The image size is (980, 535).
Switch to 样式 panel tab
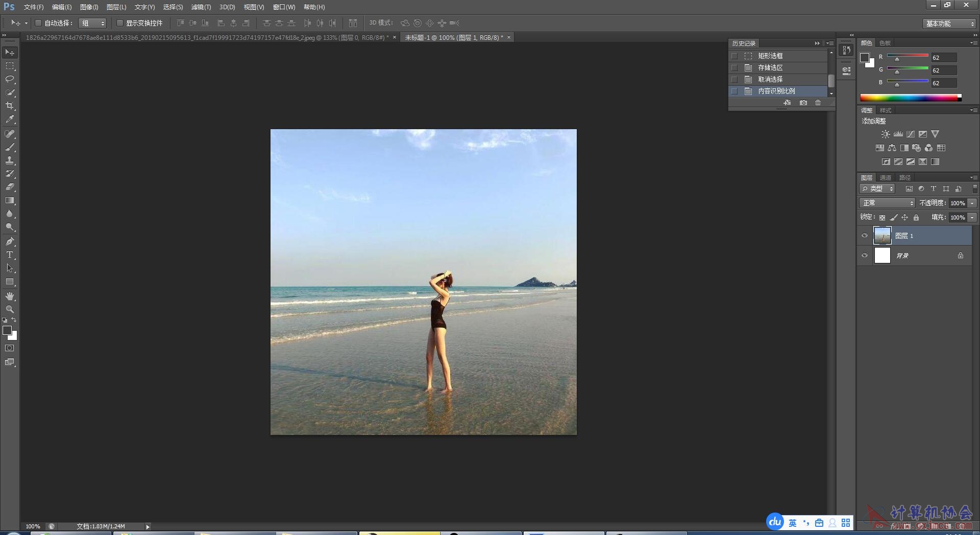tap(886, 110)
